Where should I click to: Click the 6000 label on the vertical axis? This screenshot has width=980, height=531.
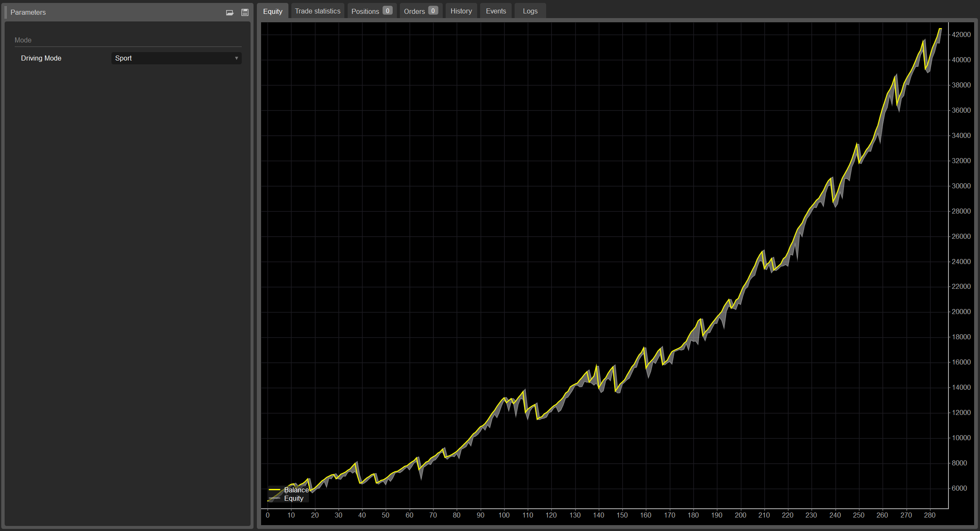tap(959, 488)
